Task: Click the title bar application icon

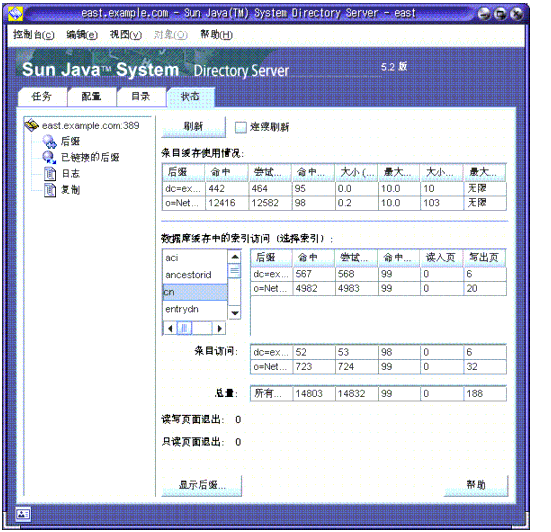Action: tap(15, 14)
